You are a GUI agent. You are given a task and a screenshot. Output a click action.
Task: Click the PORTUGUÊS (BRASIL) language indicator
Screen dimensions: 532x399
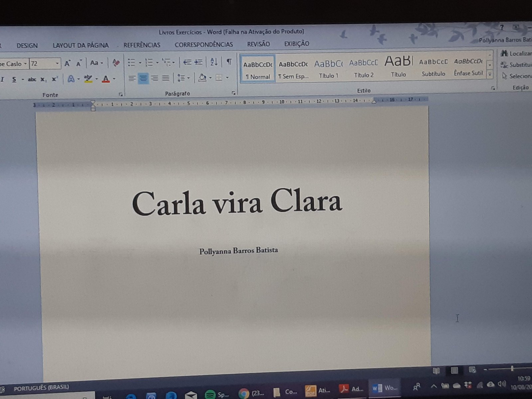click(x=41, y=387)
